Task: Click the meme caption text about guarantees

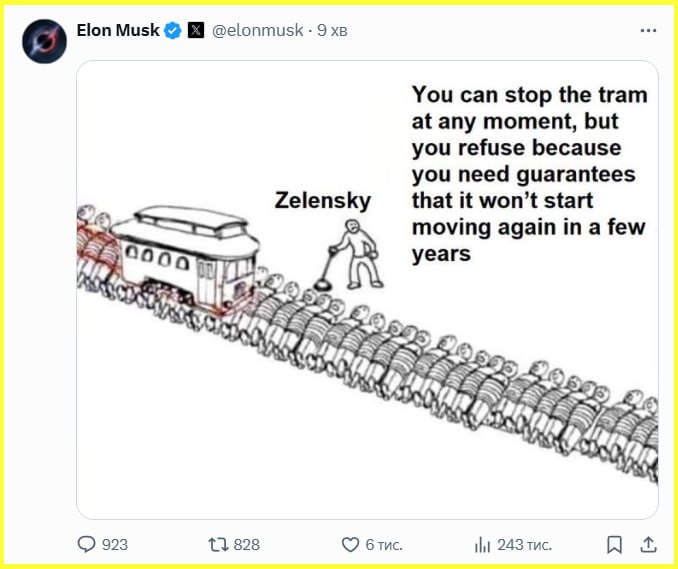Action: (529, 174)
